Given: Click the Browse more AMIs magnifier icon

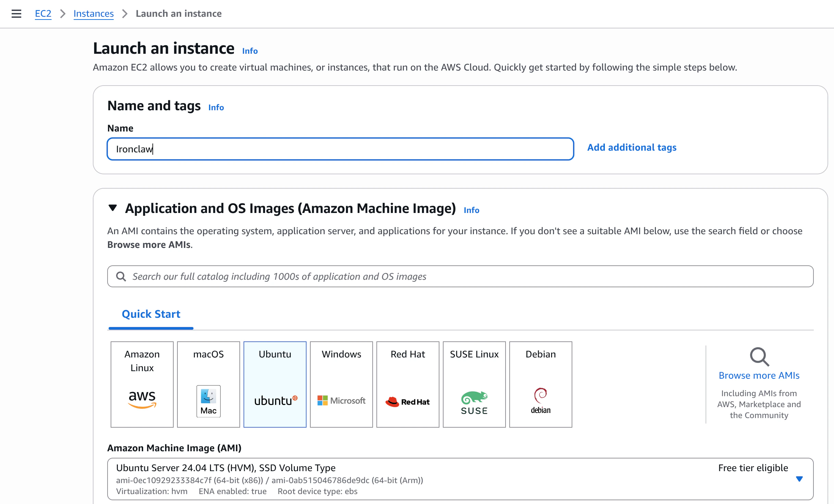Looking at the screenshot, I should tap(759, 357).
